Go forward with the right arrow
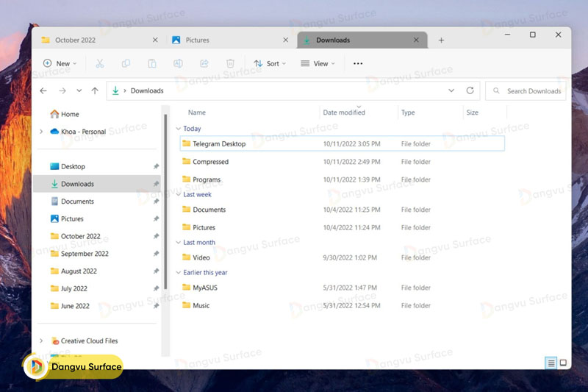The image size is (588, 392). click(x=62, y=90)
